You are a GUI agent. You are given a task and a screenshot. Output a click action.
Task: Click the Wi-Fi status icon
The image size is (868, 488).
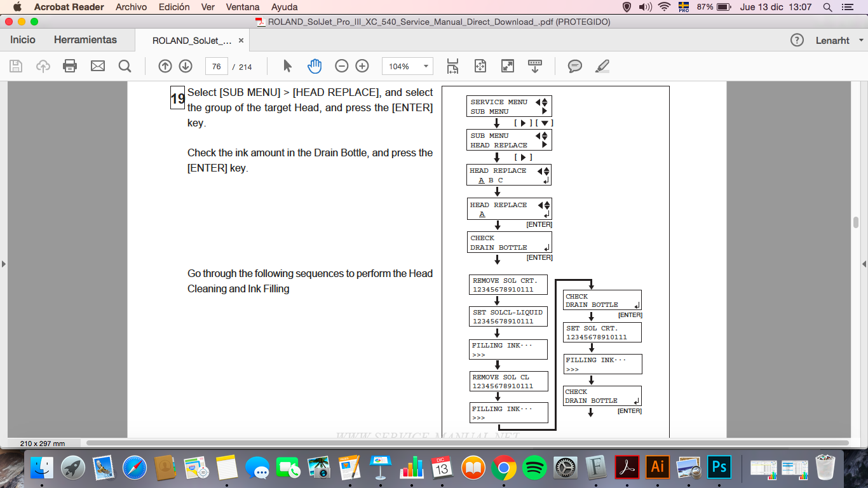click(665, 7)
